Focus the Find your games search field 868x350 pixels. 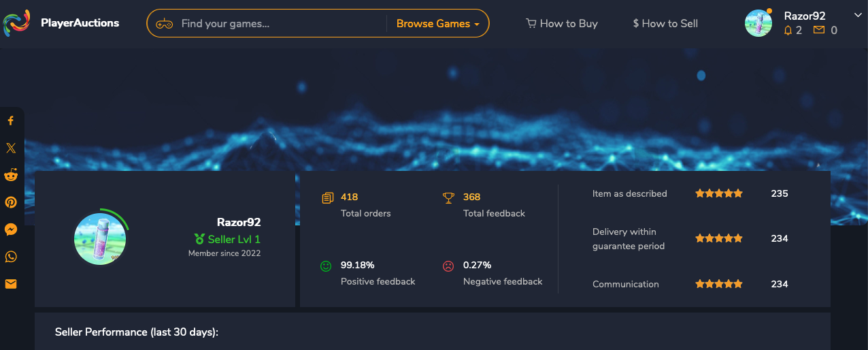(279, 23)
